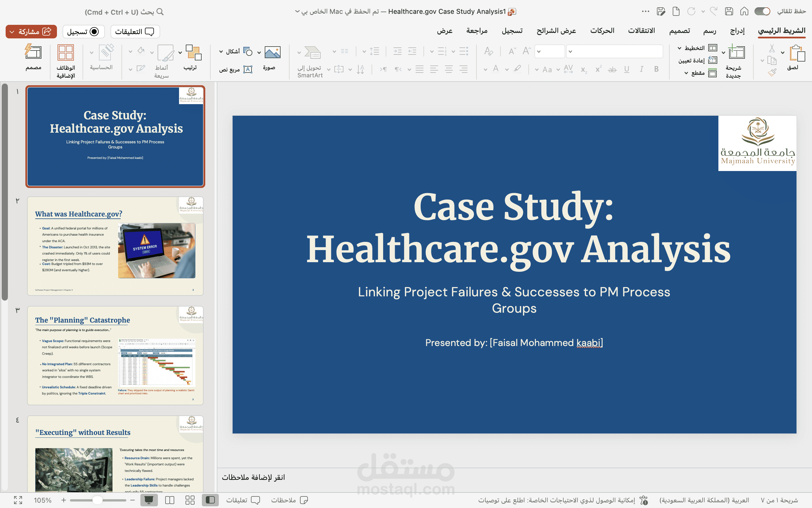Toggle Underline formatting
Screen dimensions: 812x508
coord(626,69)
